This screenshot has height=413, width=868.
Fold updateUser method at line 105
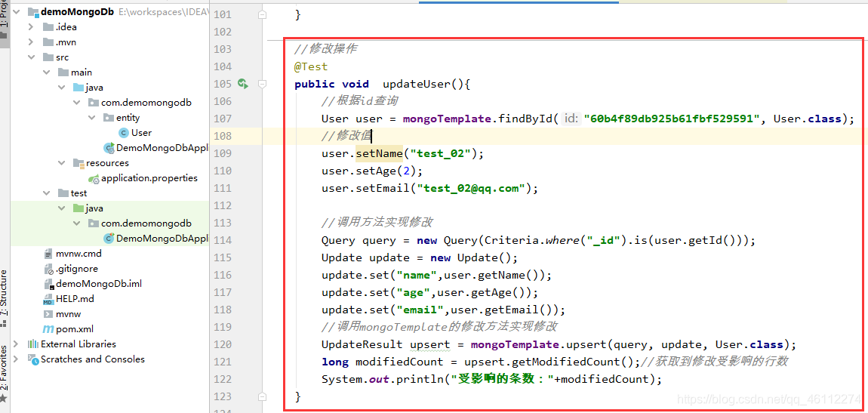(263, 84)
